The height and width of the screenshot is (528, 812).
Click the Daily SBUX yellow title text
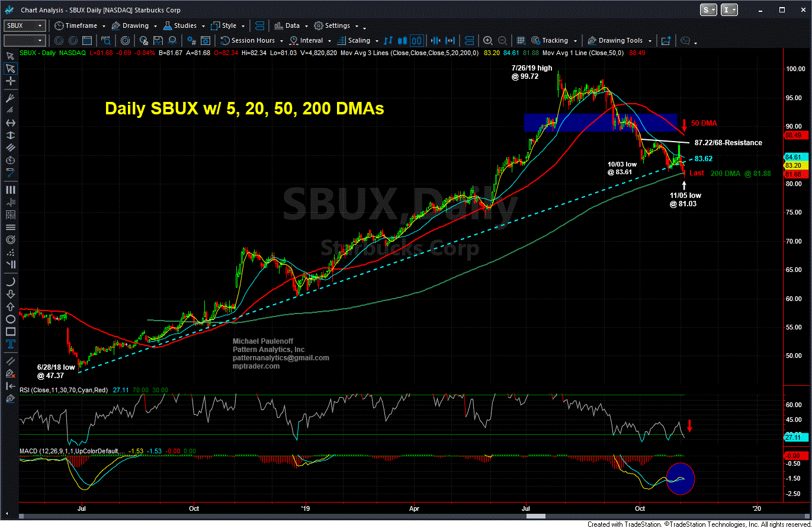coord(244,108)
